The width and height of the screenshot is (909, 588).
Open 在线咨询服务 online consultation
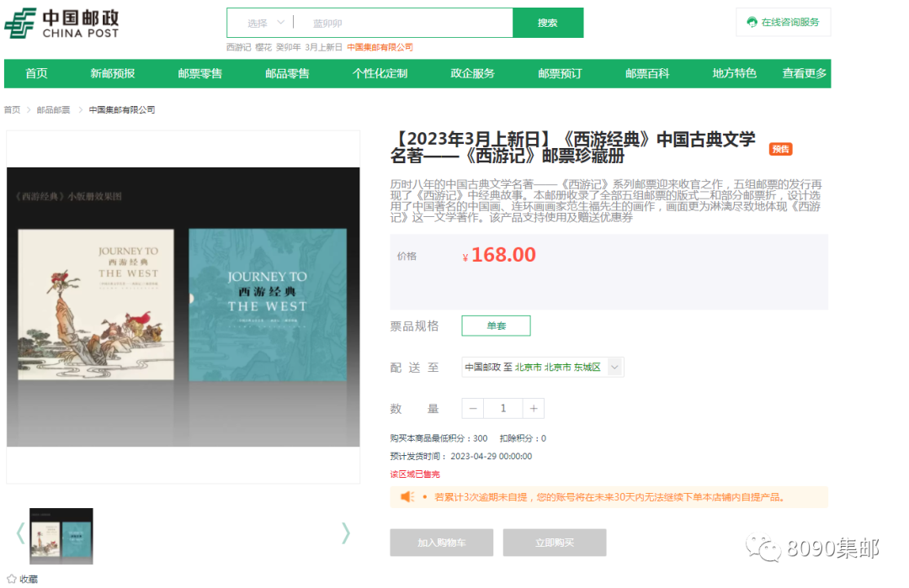pyautogui.click(x=784, y=22)
